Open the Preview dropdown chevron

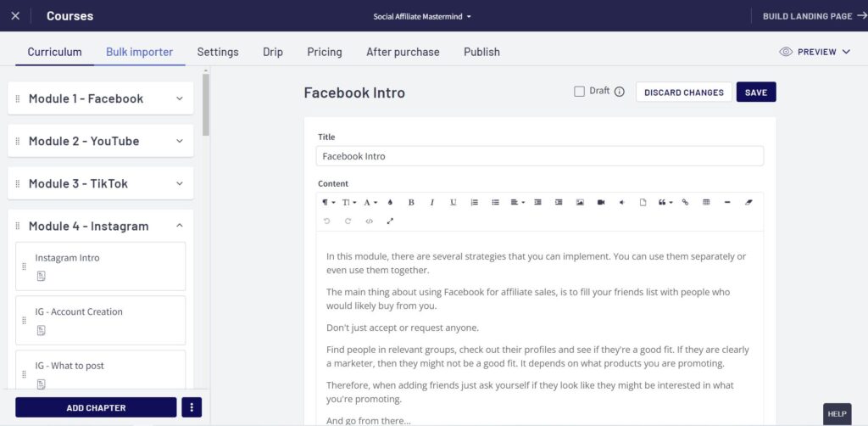846,52
